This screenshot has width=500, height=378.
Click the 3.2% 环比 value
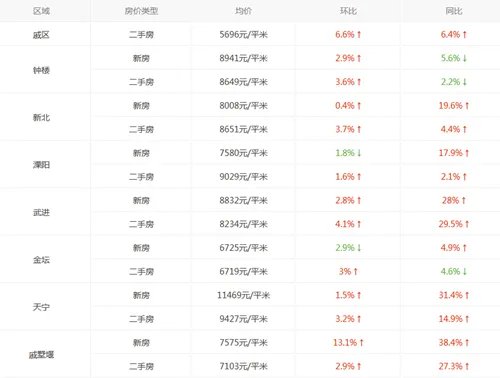coord(348,319)
